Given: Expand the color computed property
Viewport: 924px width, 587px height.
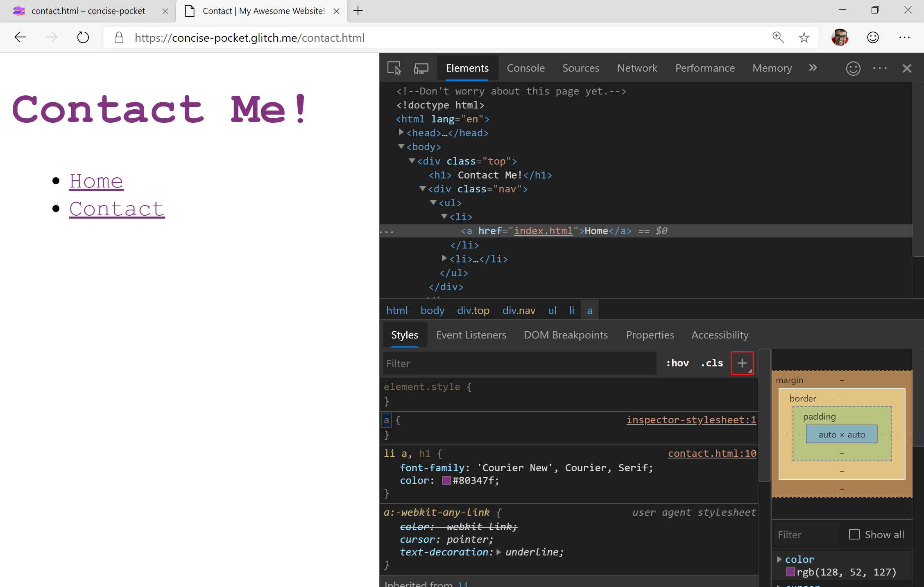Looking at the screenshot, I should point(779,559).
